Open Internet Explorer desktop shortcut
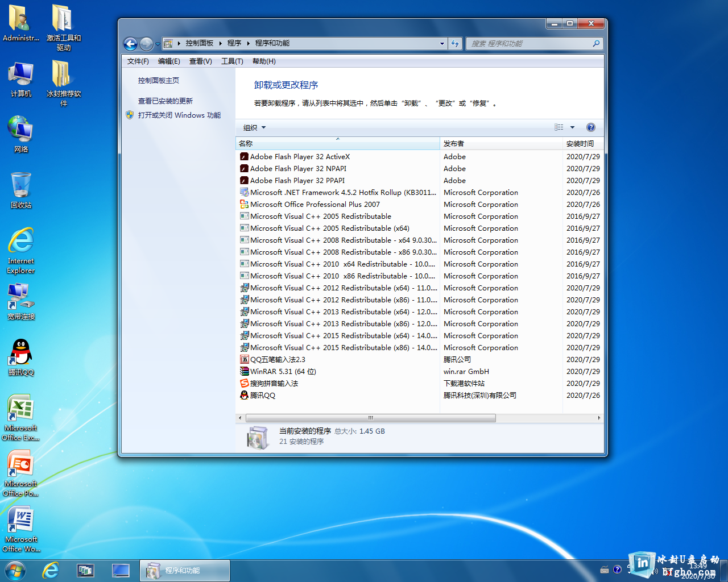The height and width of the screenshot is (582, 728). (x=21, y=251)
